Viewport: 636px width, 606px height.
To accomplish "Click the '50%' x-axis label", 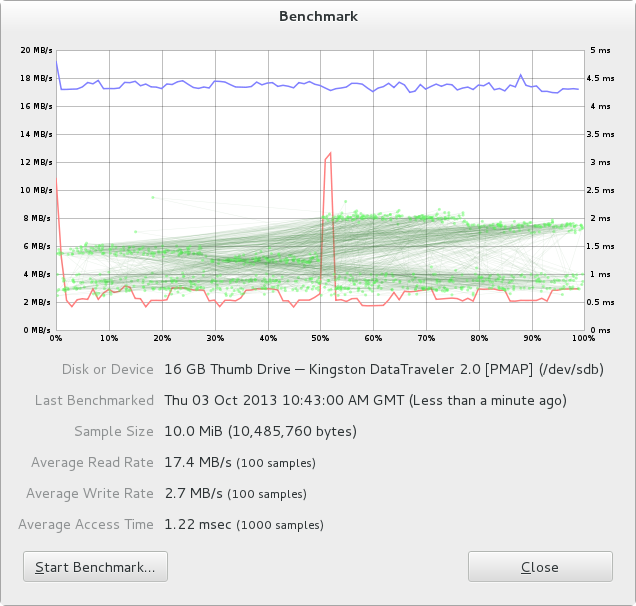I will pyautogui.click(x=320, y=338).
